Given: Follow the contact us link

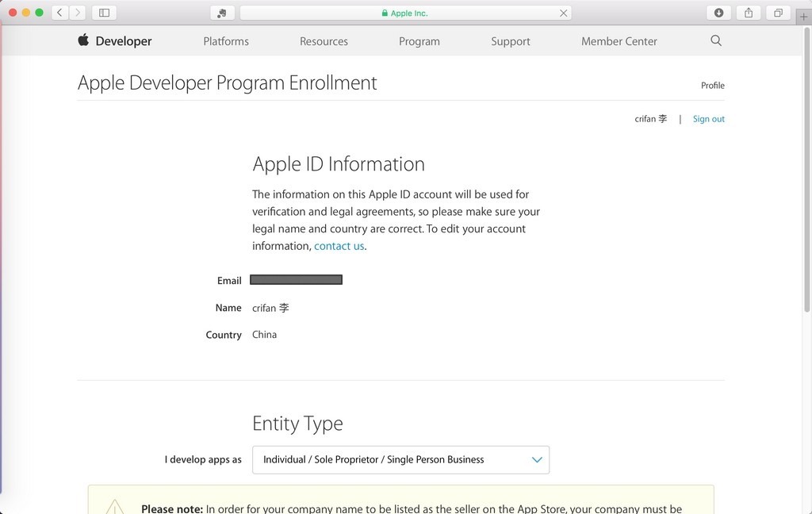Looking at the screenshot, I should point(339,246).
